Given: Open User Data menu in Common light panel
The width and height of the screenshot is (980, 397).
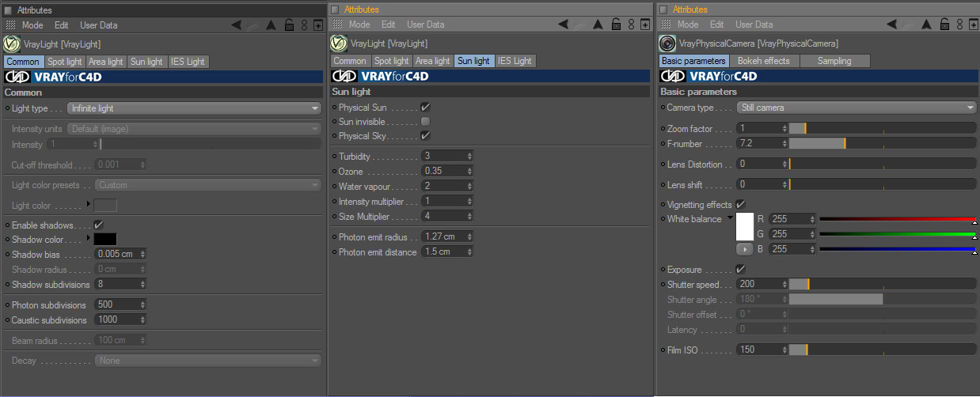Looking at the screenshot, I should click(99, 25).
